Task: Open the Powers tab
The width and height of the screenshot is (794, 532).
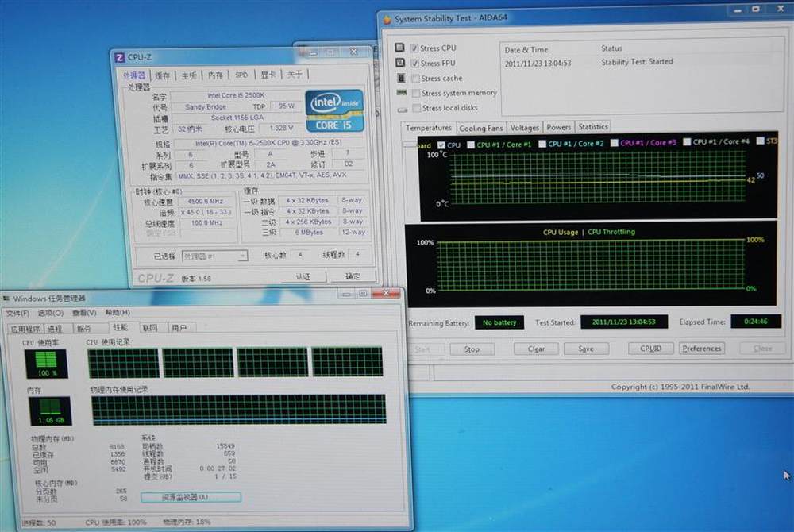Action: [x=558, y=127]
